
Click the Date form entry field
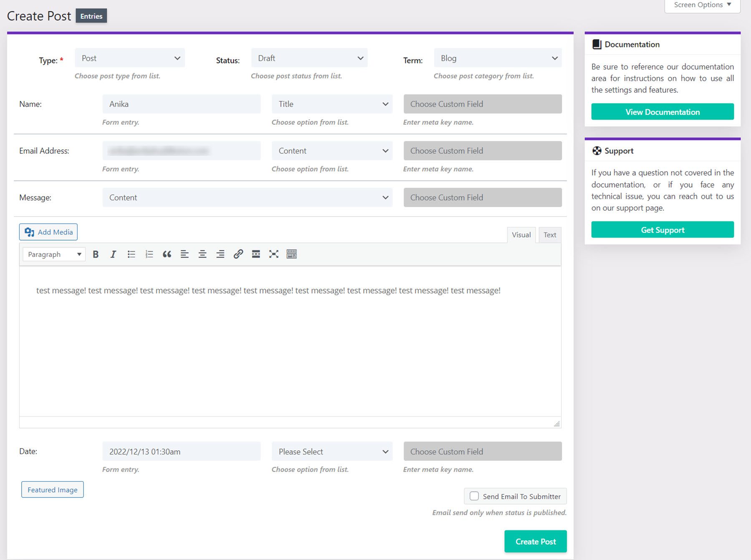tap(181, 451)
